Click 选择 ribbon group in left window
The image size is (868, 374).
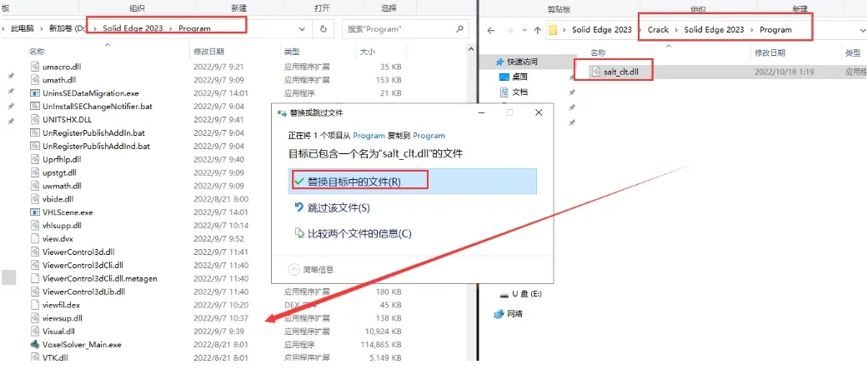389,8
